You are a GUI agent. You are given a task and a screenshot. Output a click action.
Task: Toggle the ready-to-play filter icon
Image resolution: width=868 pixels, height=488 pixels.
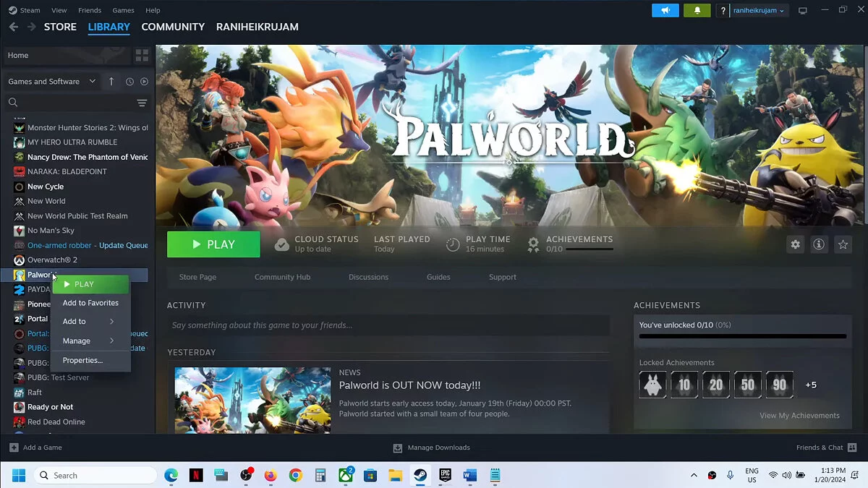coord(144,82)
